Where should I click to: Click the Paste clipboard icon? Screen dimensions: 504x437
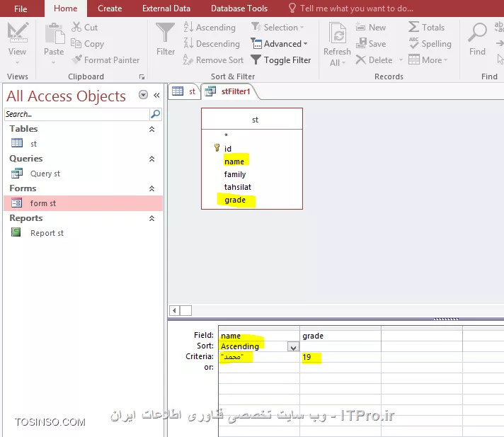[54, 33]
